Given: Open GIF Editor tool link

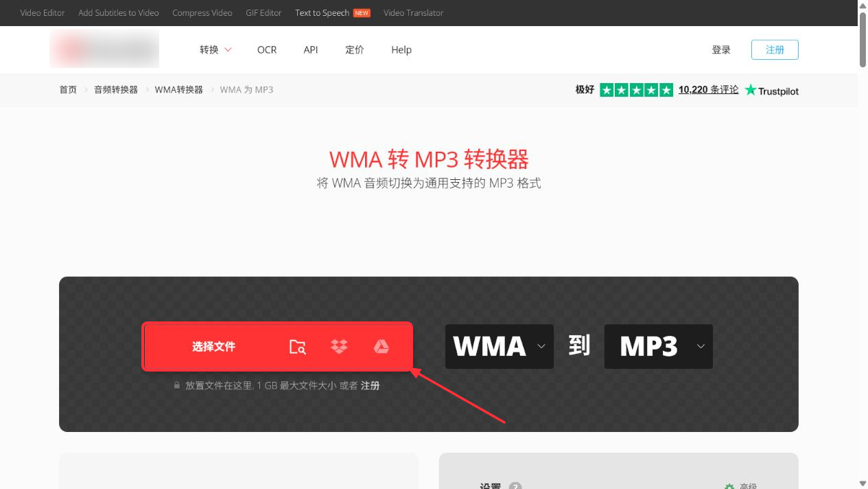Looking at the screenshot, I should pyautogui.click(x=264, y=13).
